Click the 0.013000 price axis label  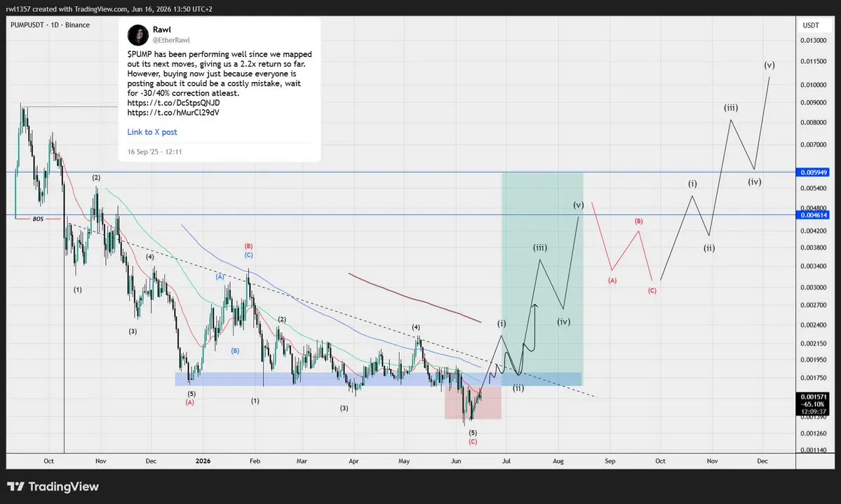813,40
